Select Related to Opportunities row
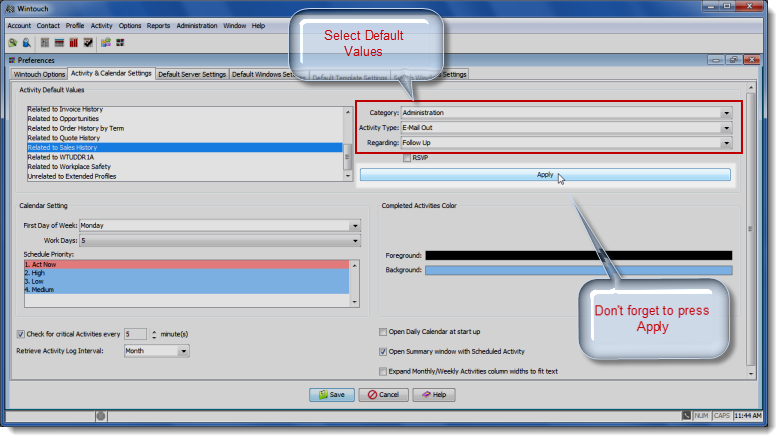 (185, 119)
